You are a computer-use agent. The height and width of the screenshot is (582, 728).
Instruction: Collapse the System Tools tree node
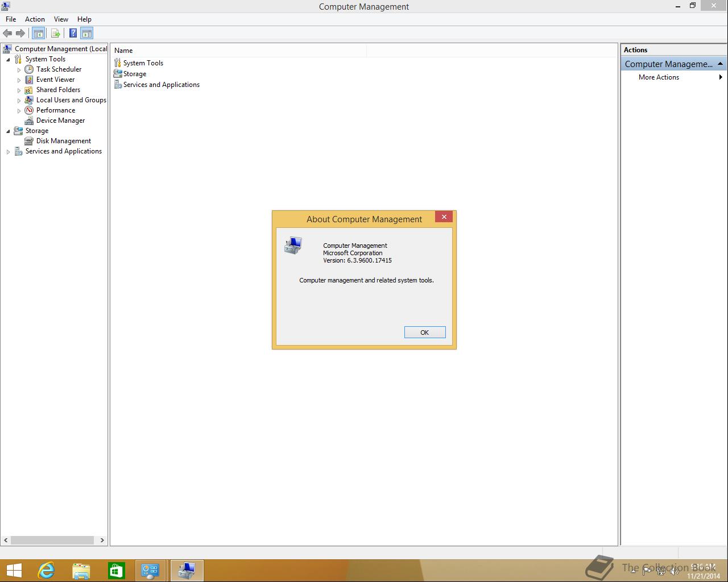tap(8, 60)
